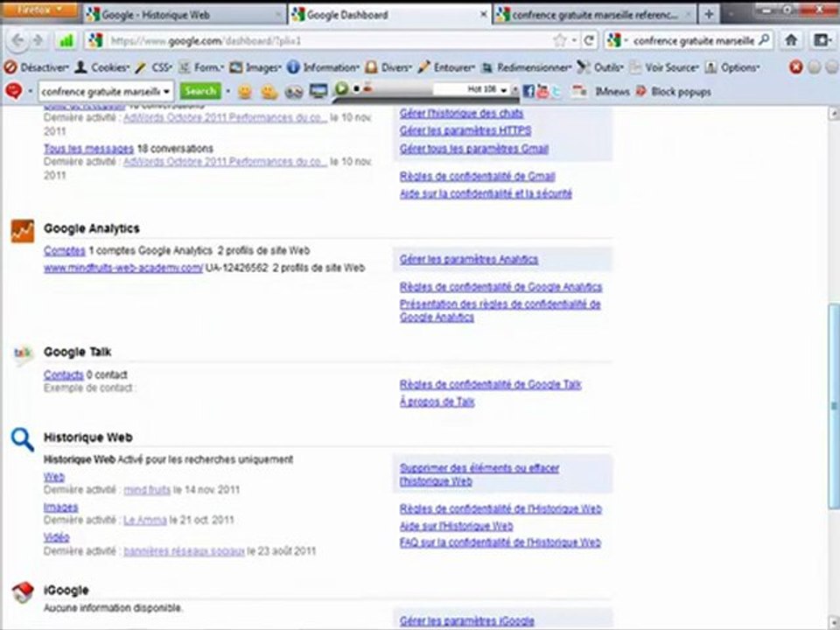Screen dimensions: 840x630
Task: Open the Vidéo link under Historique Web
Action: (56, 536)
